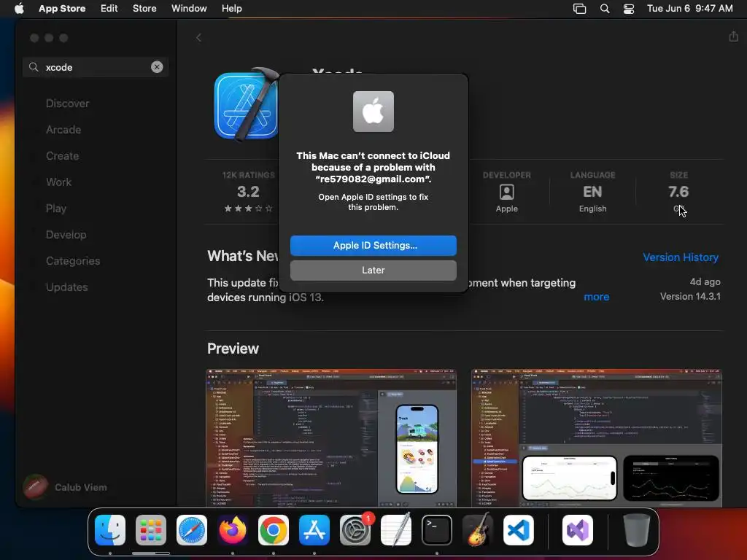The image size is (747, 560).
Task: Open System Settings from the Dock
Action: tap(355, 530)
